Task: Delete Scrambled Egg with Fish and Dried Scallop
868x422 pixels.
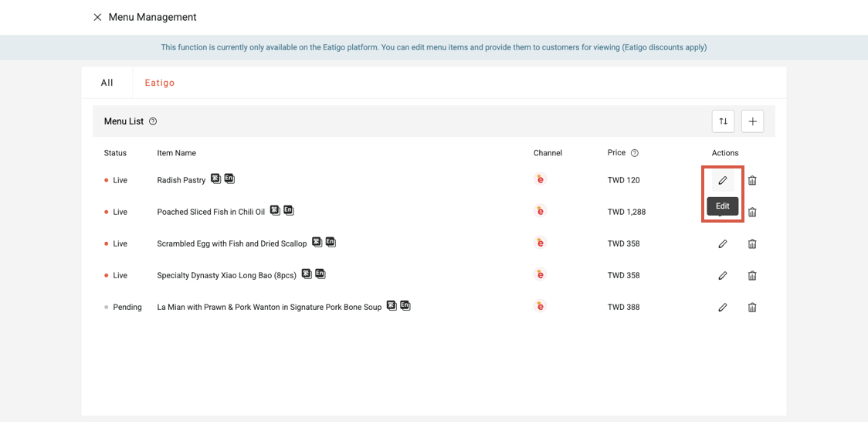Action: click(752, 243)
